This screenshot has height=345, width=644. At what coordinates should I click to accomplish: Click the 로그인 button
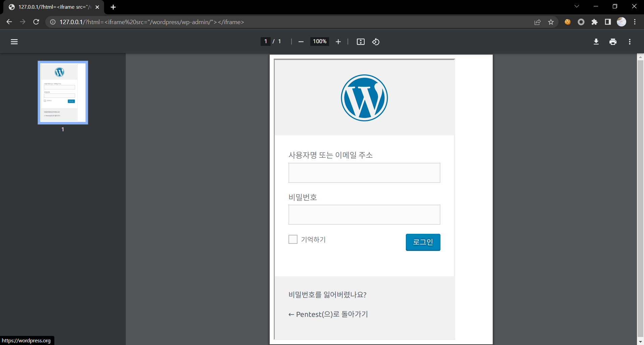tap(423, 242)
